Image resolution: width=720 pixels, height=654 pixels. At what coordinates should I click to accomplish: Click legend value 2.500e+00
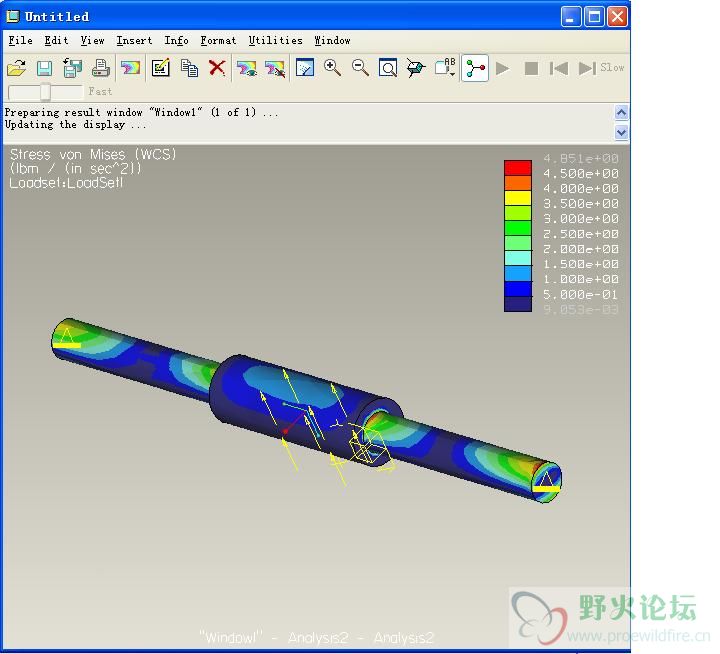(581, 234)
